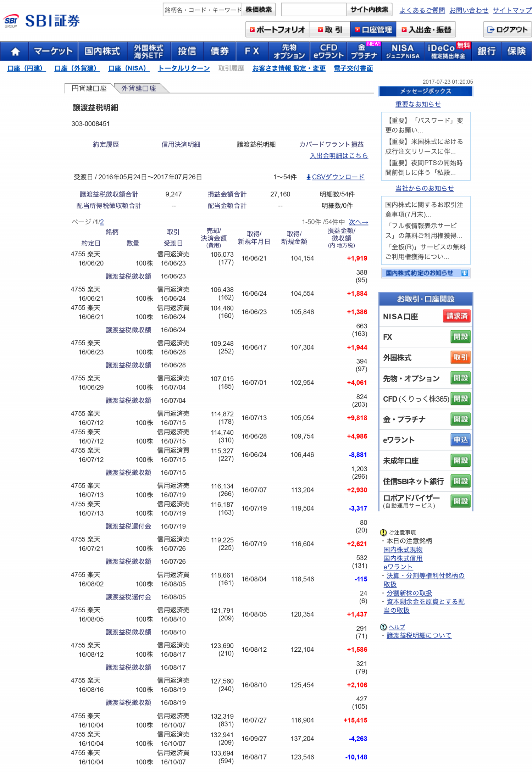The height and width of the screenshot is (774, 532).
Task: Click eワラント 申込 button
Action: coord(460,440)
